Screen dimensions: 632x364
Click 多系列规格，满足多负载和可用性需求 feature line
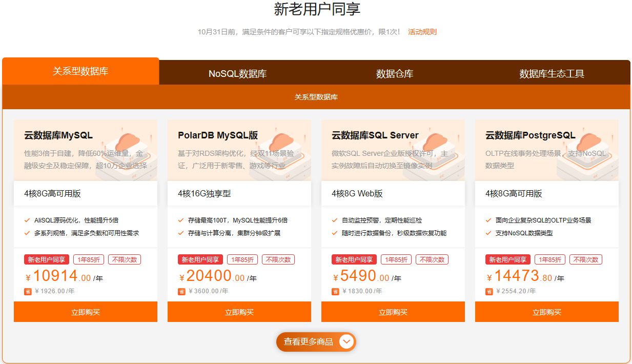pyautogui.click(x=87, y=233)
